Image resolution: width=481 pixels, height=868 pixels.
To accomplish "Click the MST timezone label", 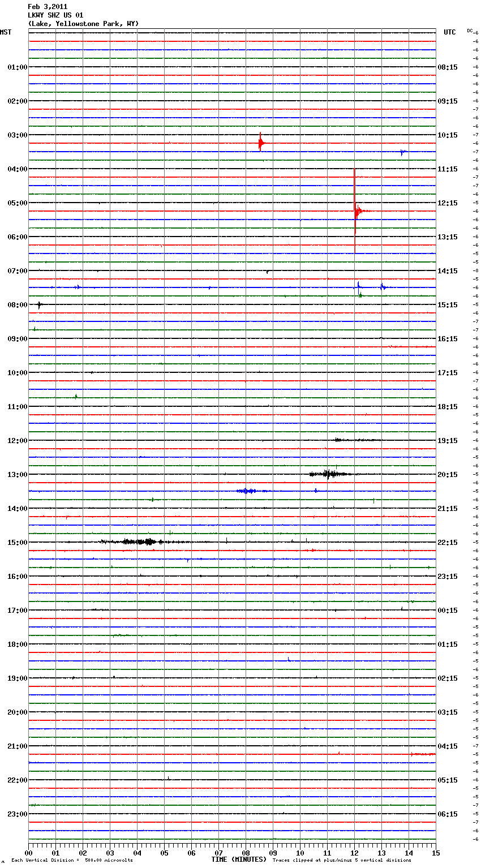I will coord(6,32).
